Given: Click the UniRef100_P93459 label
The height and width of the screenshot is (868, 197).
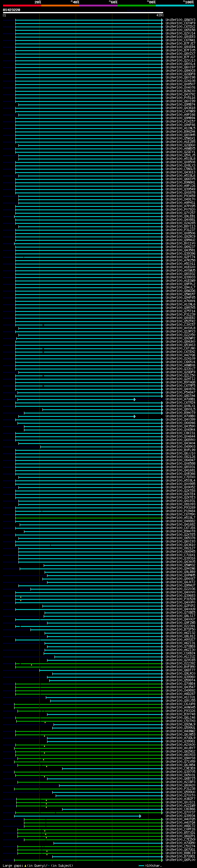Looking at the screenshot, I should pos(180,196).
